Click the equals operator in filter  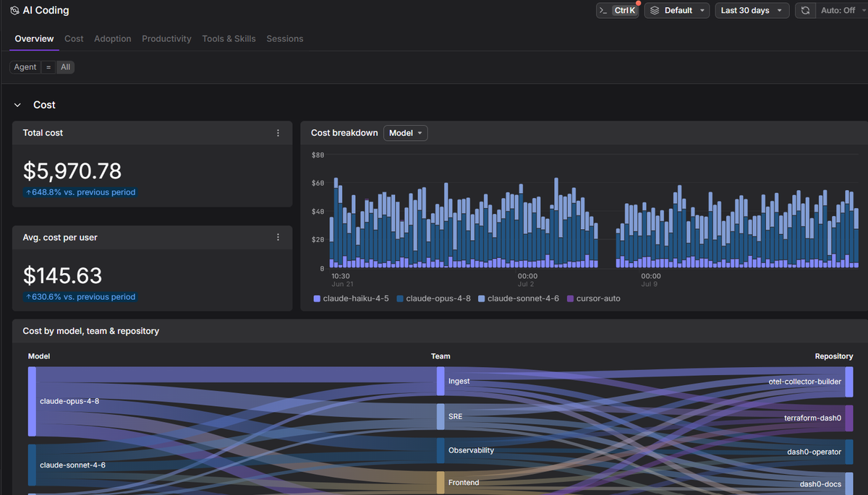point(48,67)
